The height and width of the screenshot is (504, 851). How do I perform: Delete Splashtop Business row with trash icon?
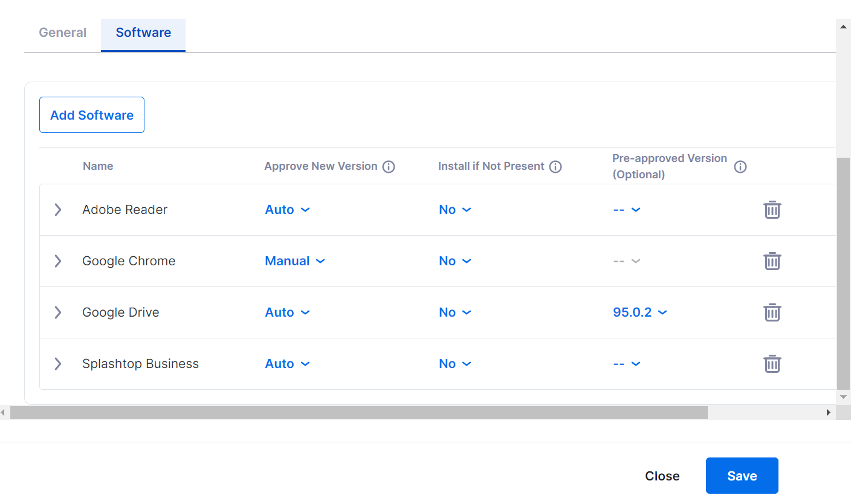coord(772,364)
